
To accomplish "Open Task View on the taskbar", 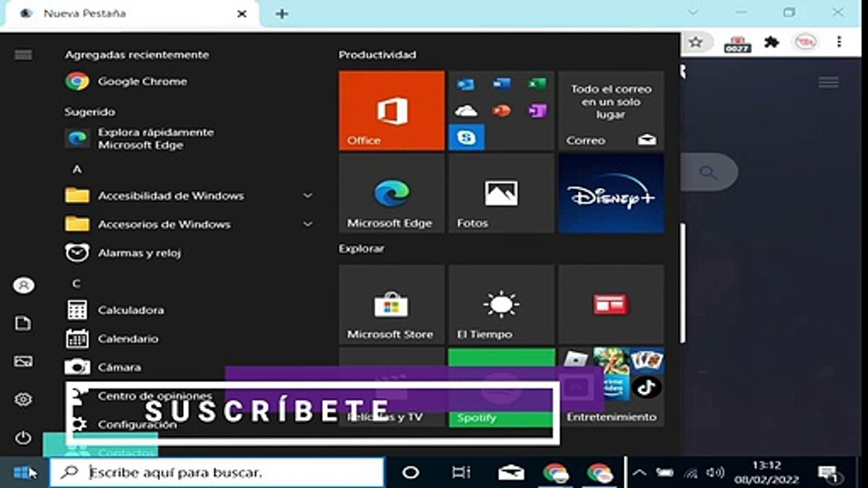I will coord(461,472).
